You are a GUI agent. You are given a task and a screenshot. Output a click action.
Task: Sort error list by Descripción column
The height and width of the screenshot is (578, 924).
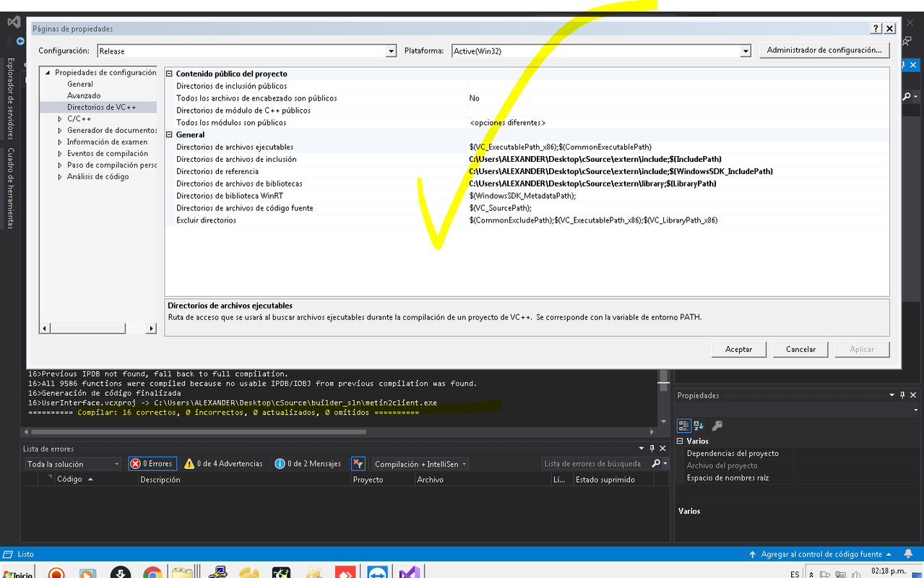click(244, 480)
